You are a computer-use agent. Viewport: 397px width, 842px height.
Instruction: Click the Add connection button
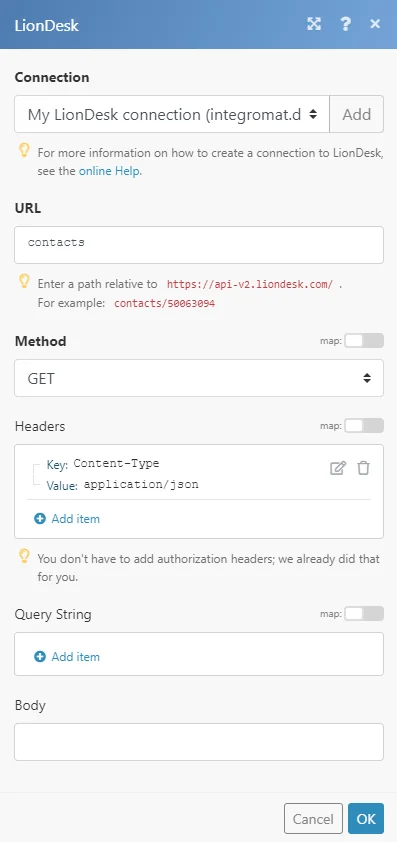[357, 114]
